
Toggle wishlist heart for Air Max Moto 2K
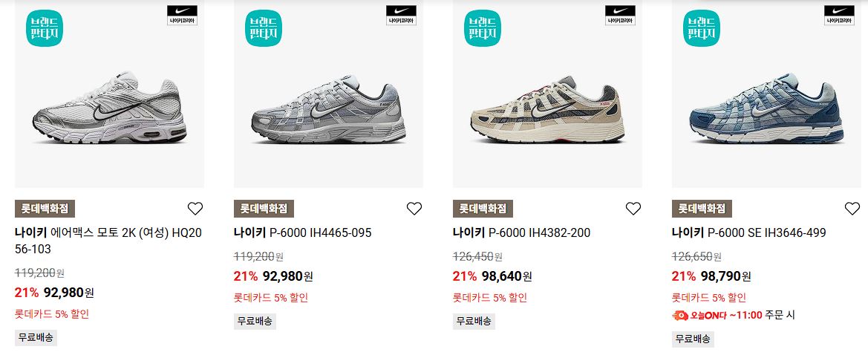click(195, 209)
